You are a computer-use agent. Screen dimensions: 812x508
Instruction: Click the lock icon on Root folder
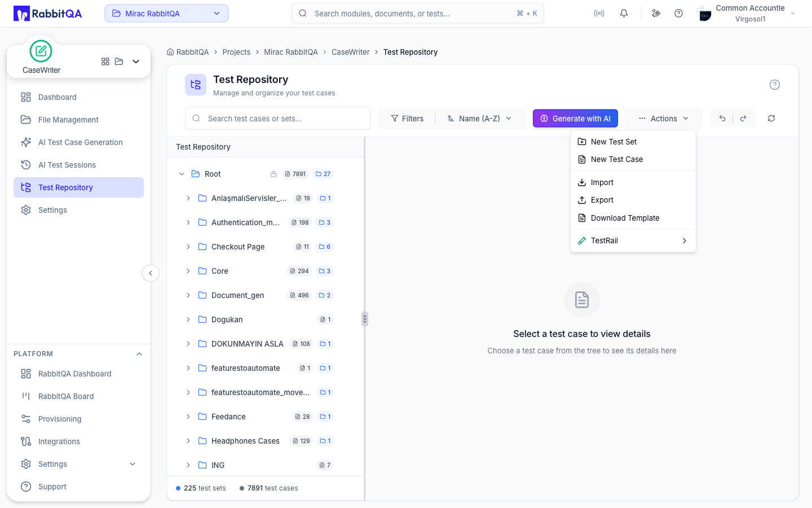click(x=273, y=174)
